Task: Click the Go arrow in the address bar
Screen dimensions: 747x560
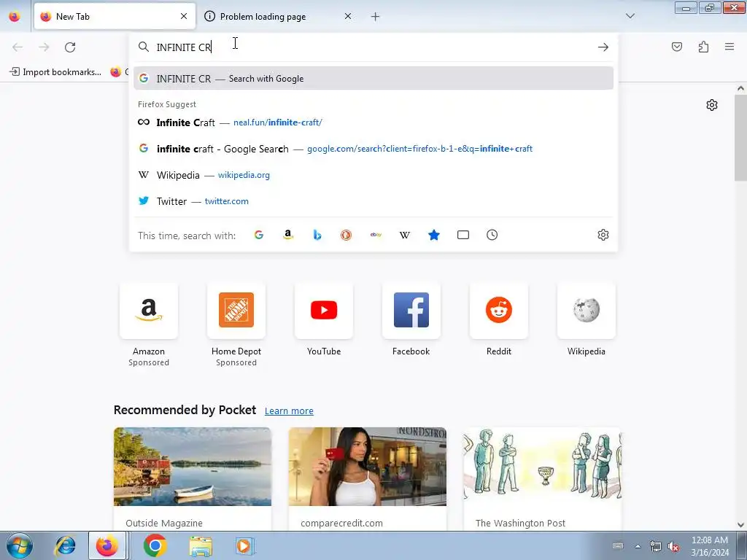Action: (603, 47)
